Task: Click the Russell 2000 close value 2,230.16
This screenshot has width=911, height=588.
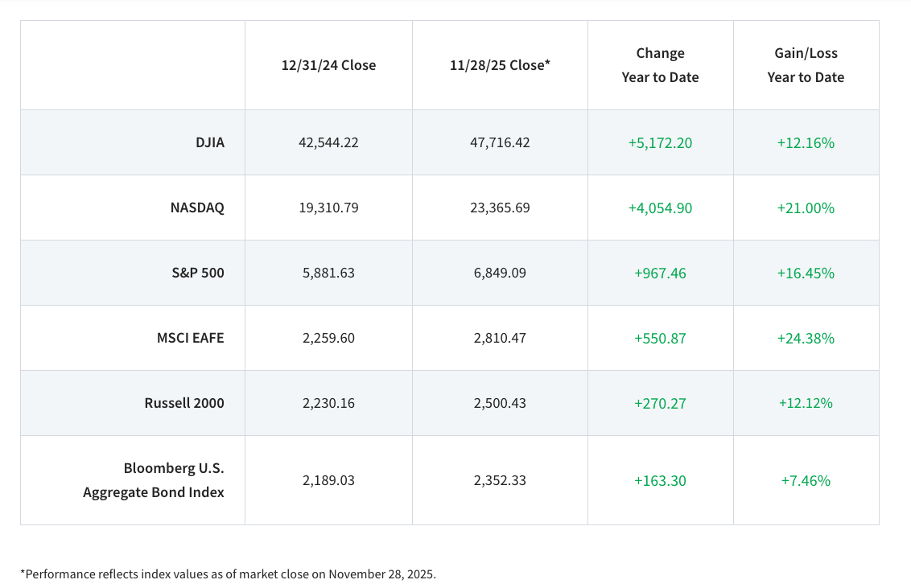Action: coord(328,402)
